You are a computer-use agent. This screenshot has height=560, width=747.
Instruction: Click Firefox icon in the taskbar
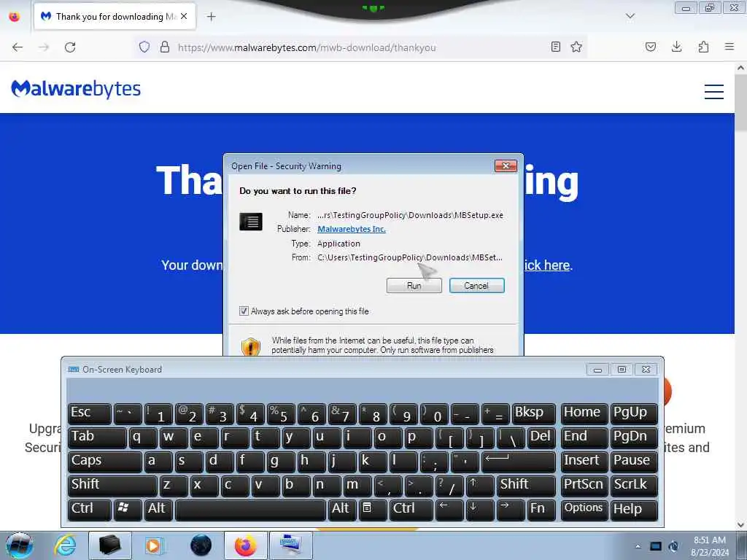[245, 545]
